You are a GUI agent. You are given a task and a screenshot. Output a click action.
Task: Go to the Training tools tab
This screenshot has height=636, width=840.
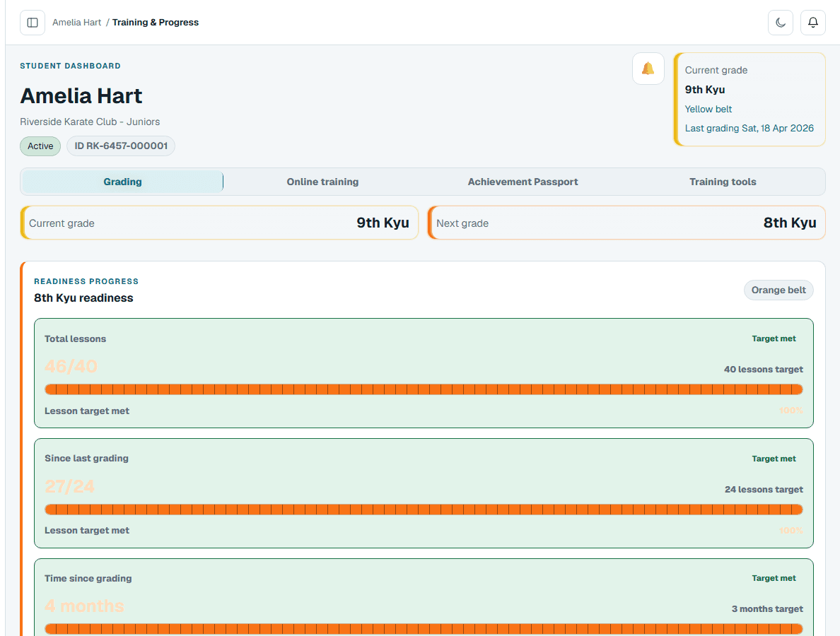(723, 182)
